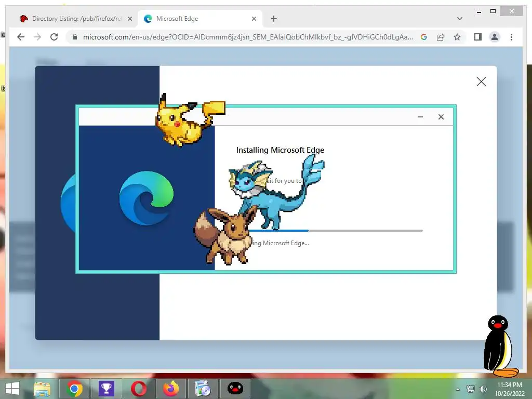Open the clock showing 11:34 PM
Image resolution: width=532 pixels, height=399 pixels.
tap(510, 389)
